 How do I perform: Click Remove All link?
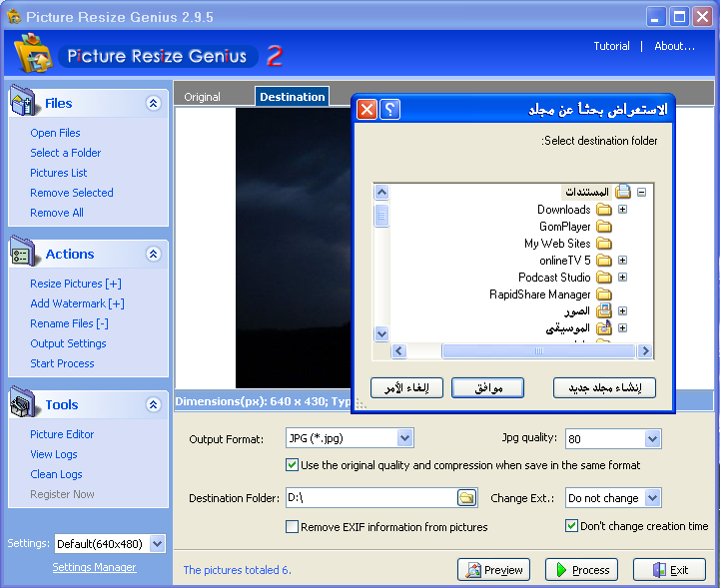pyautogui.click(x=57, y=213)
